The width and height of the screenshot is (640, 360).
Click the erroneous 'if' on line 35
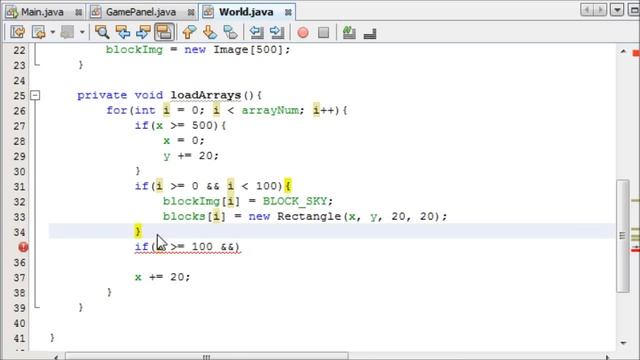142,247
